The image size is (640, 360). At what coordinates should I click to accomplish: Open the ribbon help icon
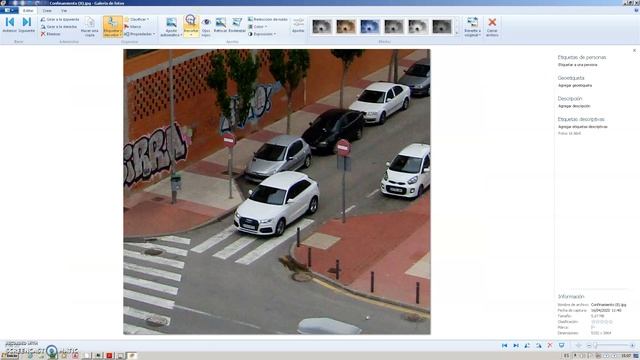[636, 10]
